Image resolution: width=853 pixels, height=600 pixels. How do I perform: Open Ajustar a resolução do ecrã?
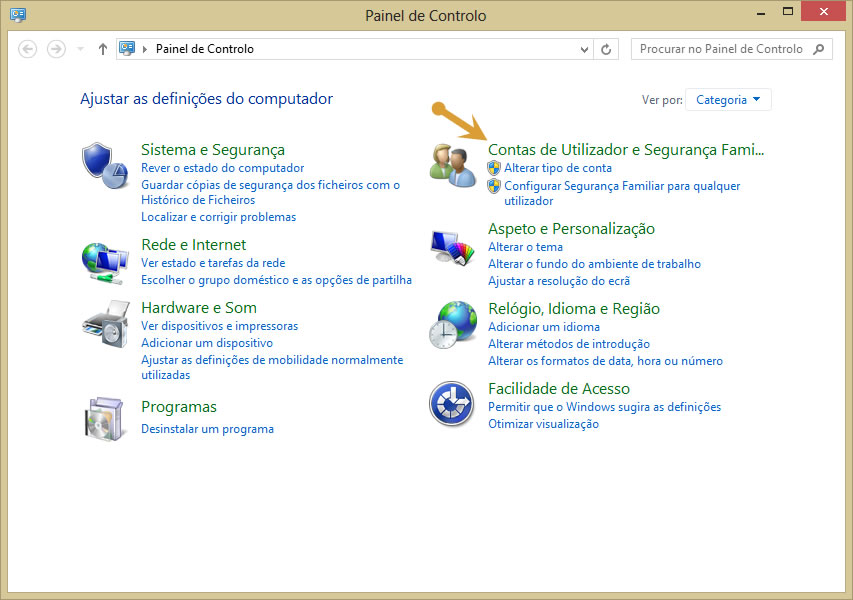(559, 281)
